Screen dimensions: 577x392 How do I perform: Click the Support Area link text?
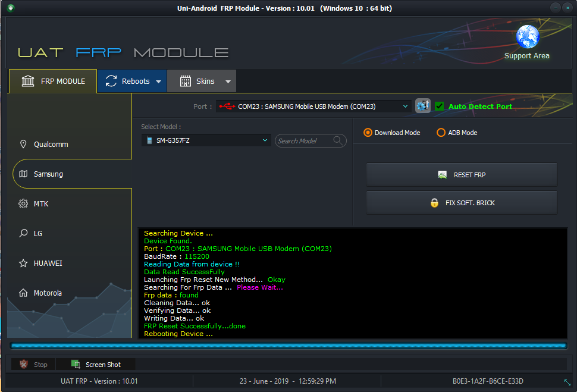pos(526,55)
